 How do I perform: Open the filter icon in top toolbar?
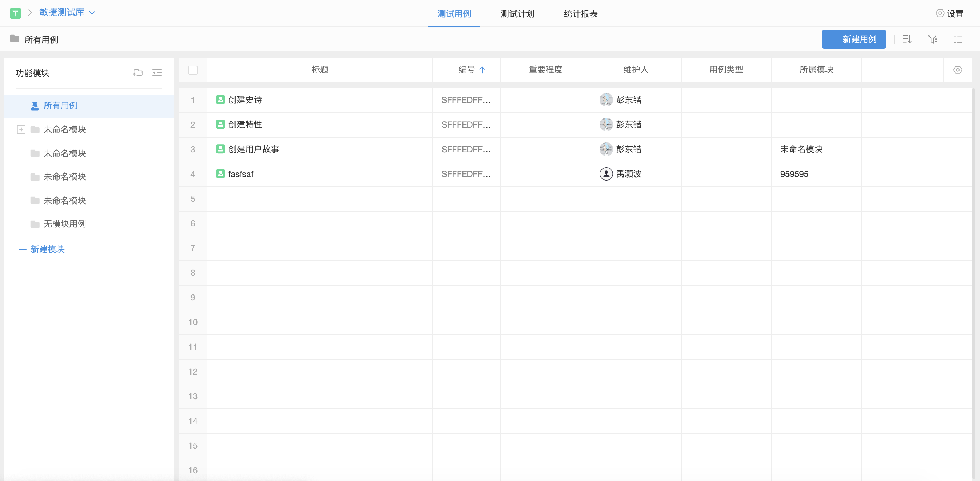coord(932,39)
